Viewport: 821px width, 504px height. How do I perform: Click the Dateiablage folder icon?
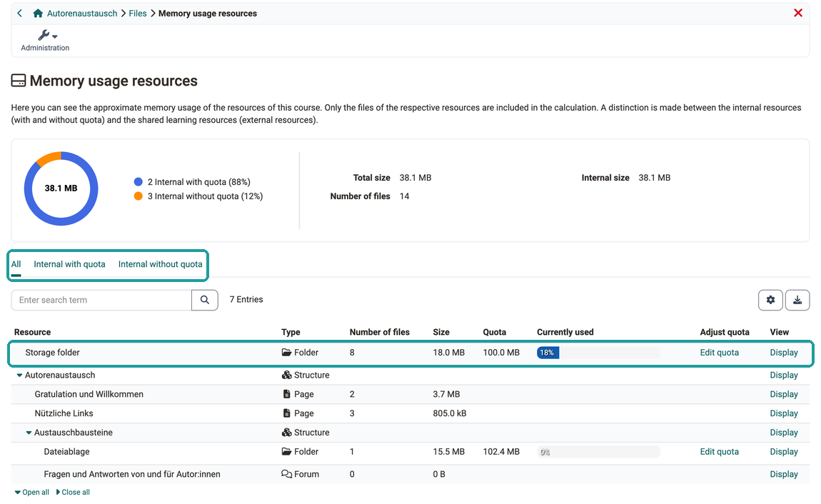286,451
